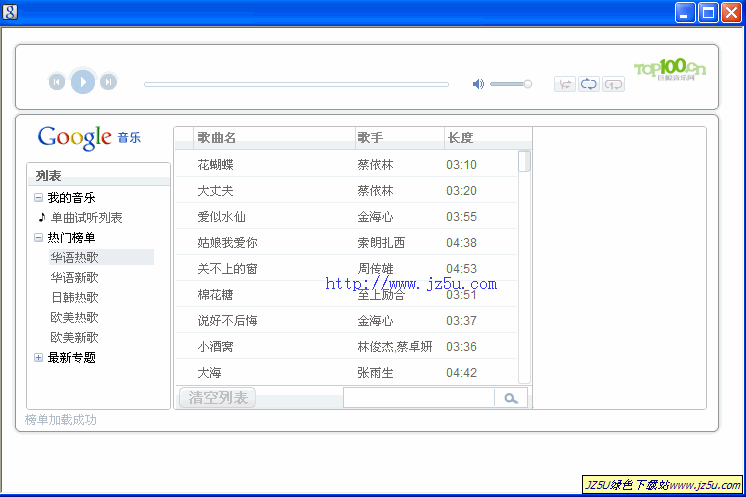Select the song 大丈夫
Viewport: 746px width, 497px height.
tap(216, 191)
